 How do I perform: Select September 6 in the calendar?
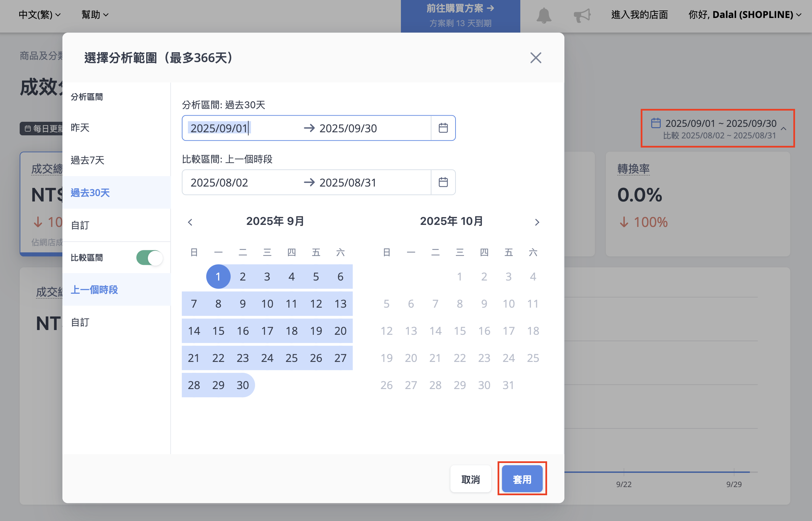click(340, 276)
